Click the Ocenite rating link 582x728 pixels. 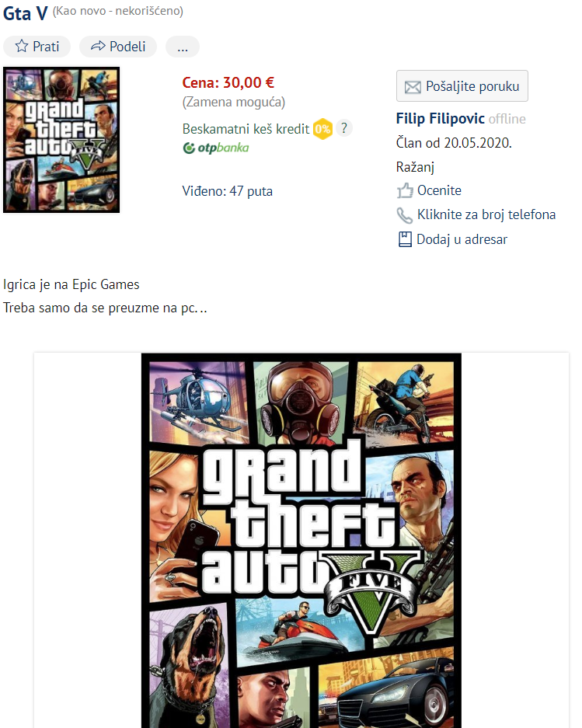(x=439, y=190)
